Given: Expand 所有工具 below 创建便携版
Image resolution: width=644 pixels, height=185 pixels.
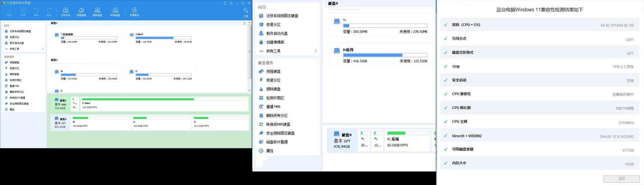Looking at the screenshot, I should (273, 51).
